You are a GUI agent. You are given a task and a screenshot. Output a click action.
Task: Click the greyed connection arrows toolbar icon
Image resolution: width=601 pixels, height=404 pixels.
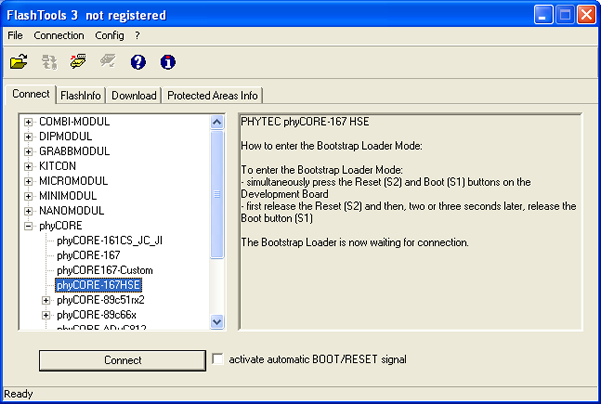(49, 62)
